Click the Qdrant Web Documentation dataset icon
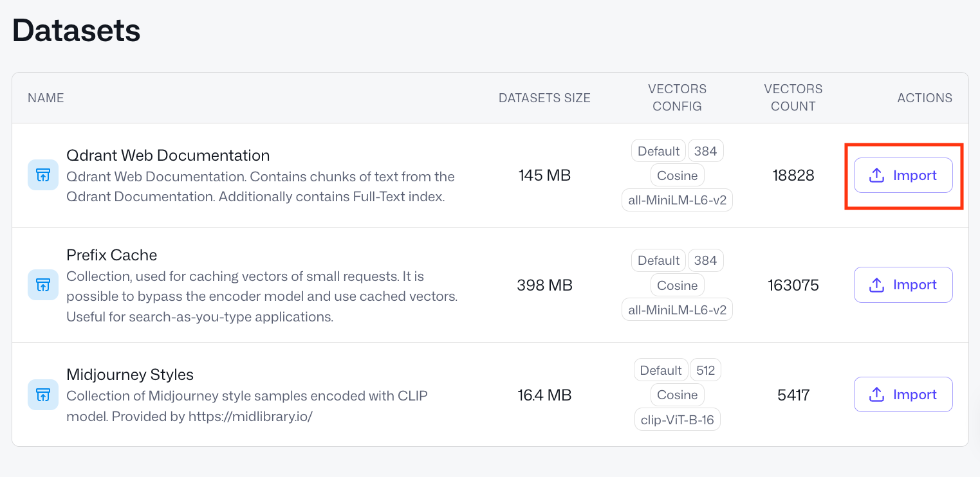Viewport: 980px width, 477px height. [42, 175]
